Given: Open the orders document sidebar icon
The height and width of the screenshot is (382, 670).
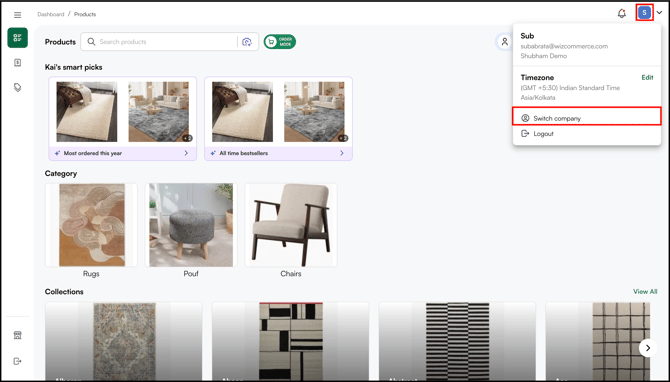Looking at the screenshot, I should (18, 63).
